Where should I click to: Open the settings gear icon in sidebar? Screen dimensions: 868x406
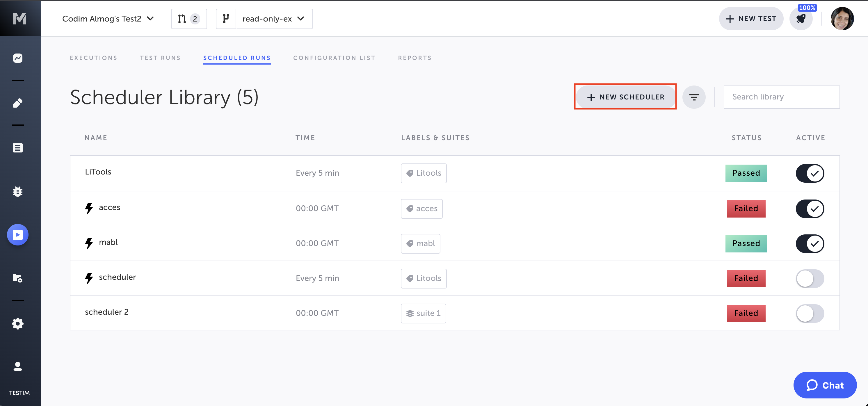tap(18, 323)
